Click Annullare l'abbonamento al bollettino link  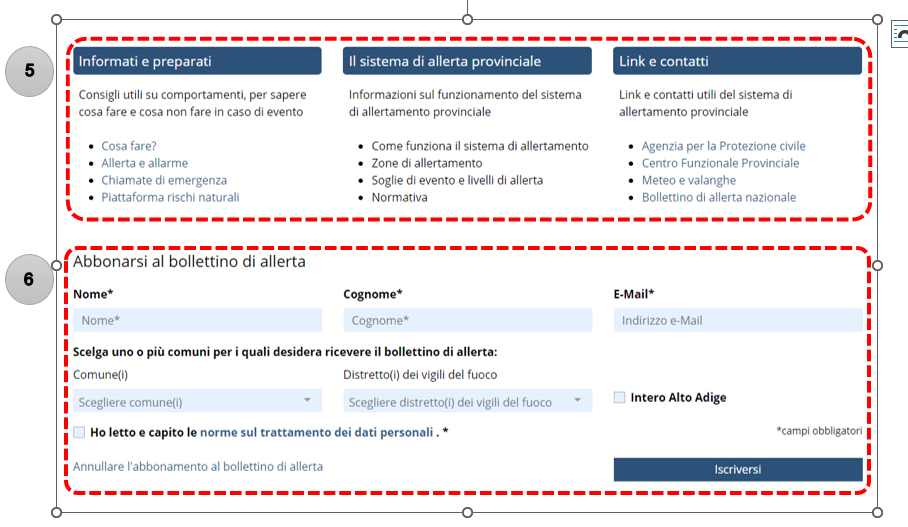click(198, 466)
